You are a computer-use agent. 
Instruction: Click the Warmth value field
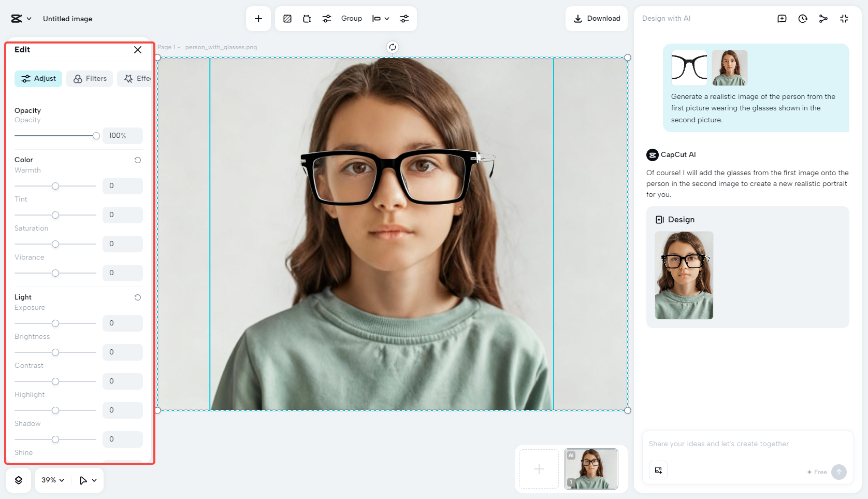coord(123,186)
